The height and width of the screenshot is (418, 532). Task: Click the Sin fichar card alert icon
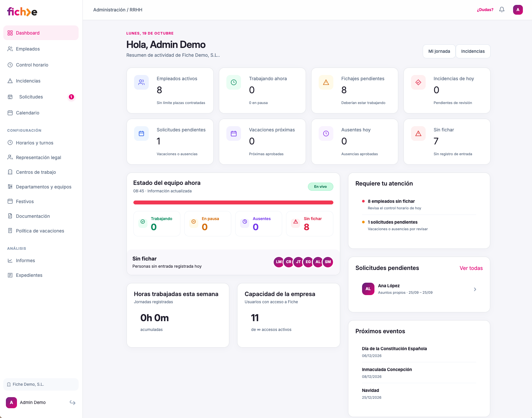point(418,134)
